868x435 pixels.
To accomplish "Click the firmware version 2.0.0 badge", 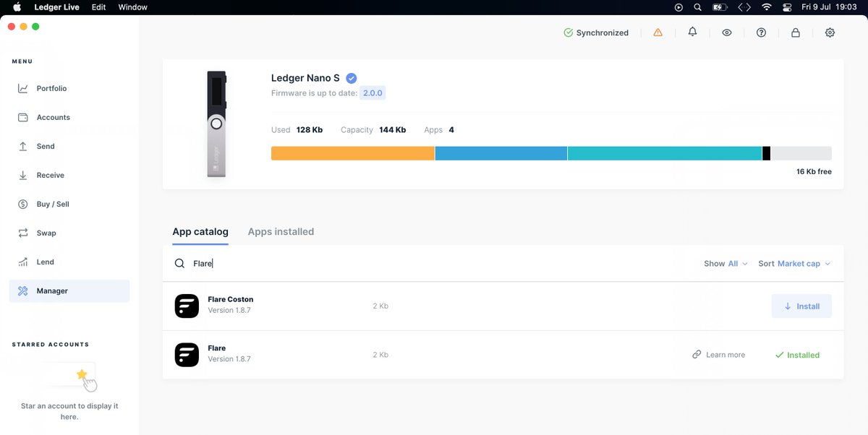I will (373, 93).
